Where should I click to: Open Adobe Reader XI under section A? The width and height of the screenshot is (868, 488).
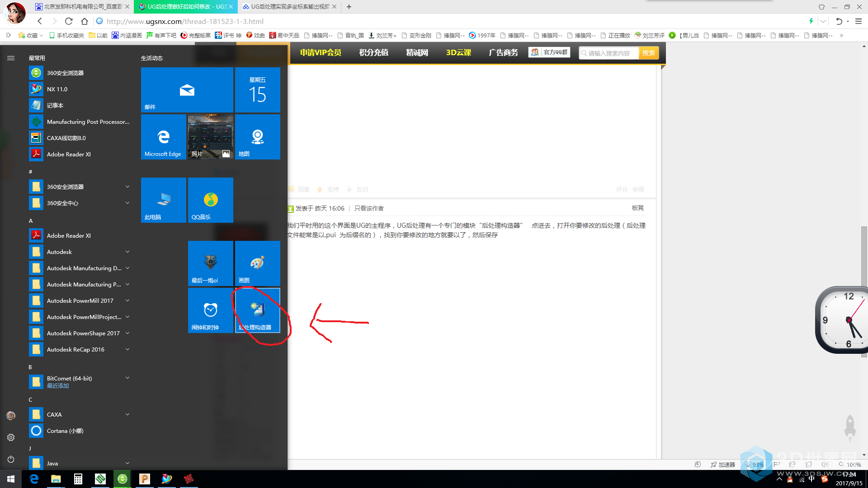pyautogui.click(x=80, y=235)
